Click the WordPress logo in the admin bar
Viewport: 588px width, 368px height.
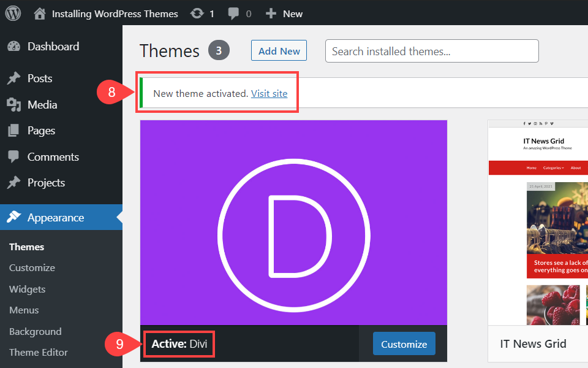click(x=13, y=13)
